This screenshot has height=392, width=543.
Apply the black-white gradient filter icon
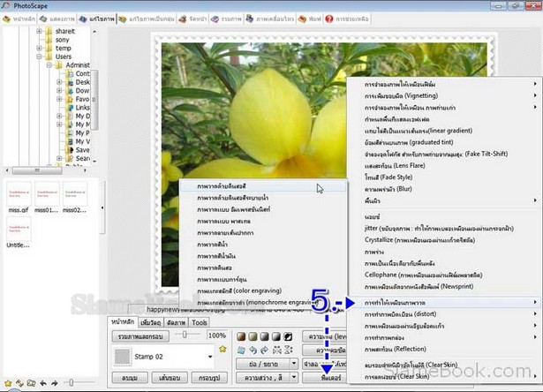276,336
